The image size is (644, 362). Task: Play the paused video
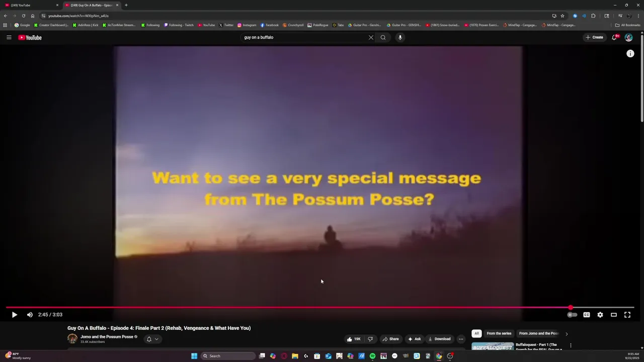(14, 315)
